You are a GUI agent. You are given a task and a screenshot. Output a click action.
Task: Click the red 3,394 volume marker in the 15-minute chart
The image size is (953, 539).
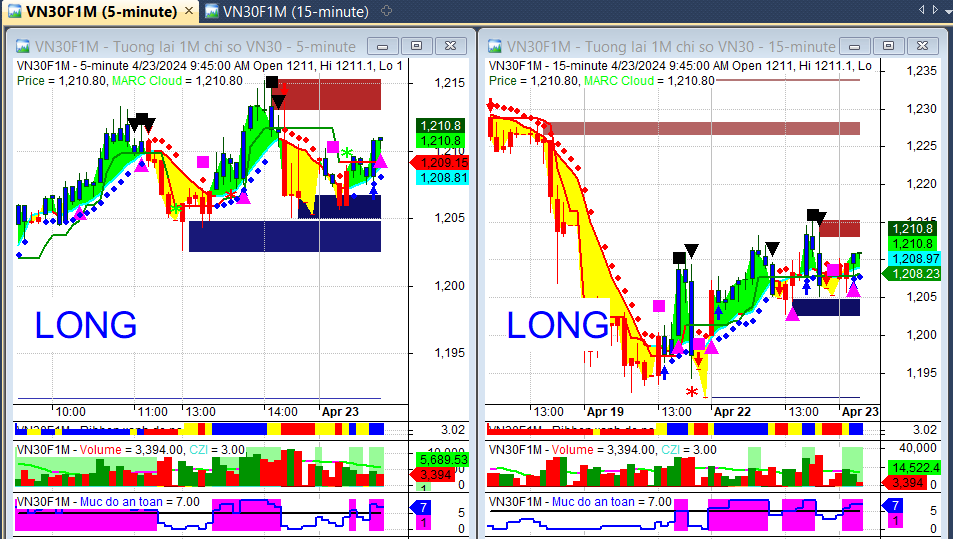[904, 484]
